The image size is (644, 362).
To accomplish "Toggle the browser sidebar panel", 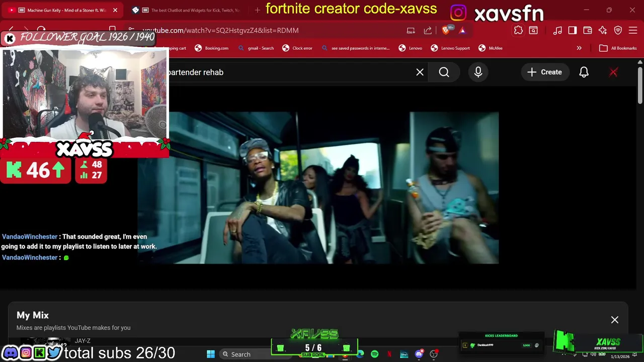I will pyautogui.click(x=573, y=31).
